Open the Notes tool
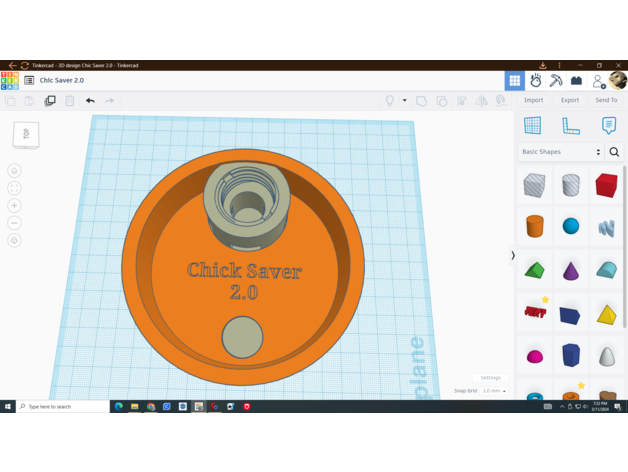The height and width of the screenshot is (472, 628). 609,125
